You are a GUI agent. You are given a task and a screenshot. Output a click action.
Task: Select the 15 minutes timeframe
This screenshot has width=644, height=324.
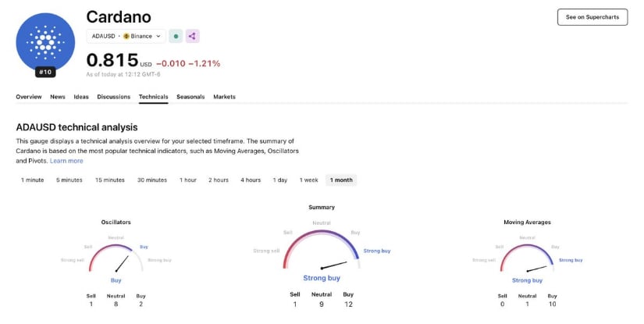click(110, 180)
